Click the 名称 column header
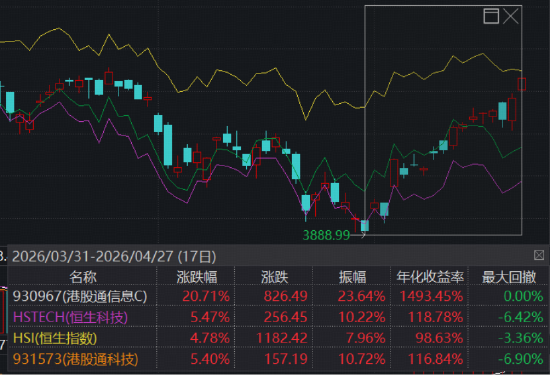550x375 pixels. 83,277
